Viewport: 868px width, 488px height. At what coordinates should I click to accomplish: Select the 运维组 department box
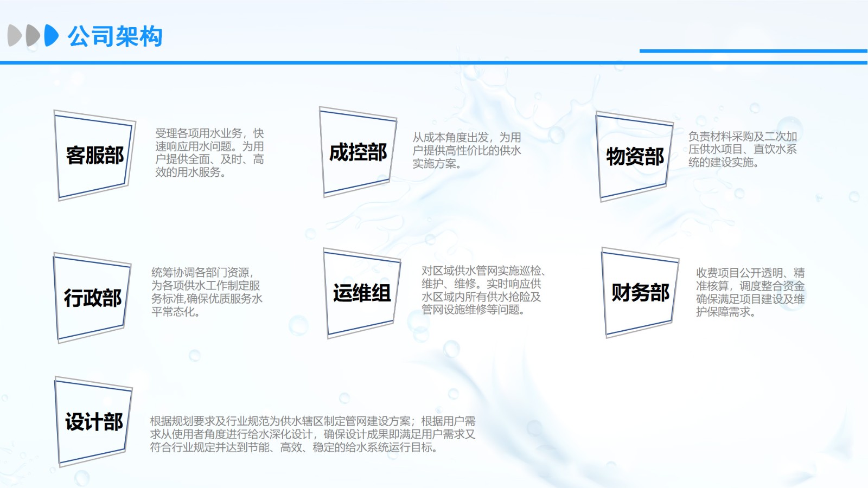pyautogui.click(x=362, y=293)
